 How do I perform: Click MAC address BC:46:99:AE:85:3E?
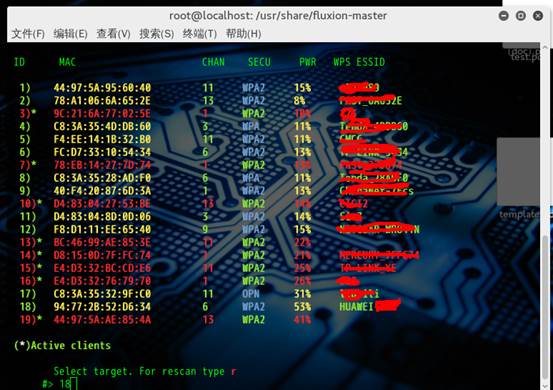[x=102, y=242]
